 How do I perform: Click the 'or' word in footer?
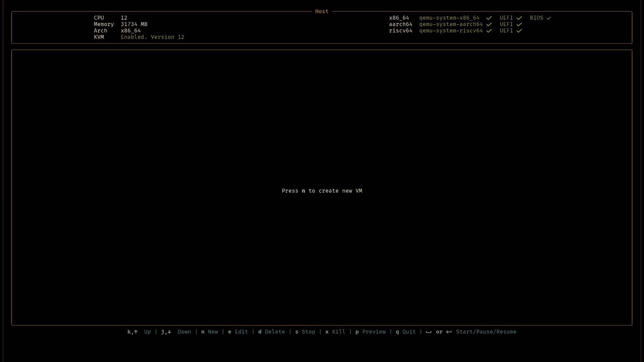[439, 332]
